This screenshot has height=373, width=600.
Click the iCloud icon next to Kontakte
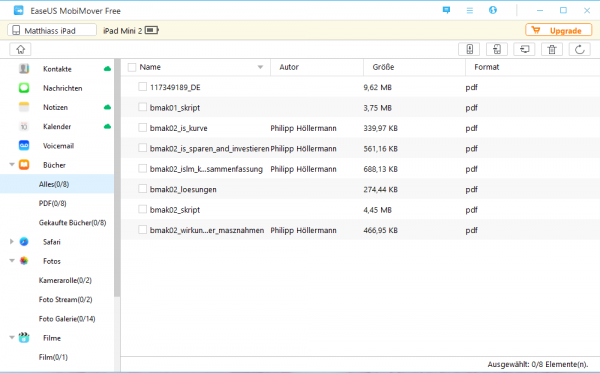point(107,69)
